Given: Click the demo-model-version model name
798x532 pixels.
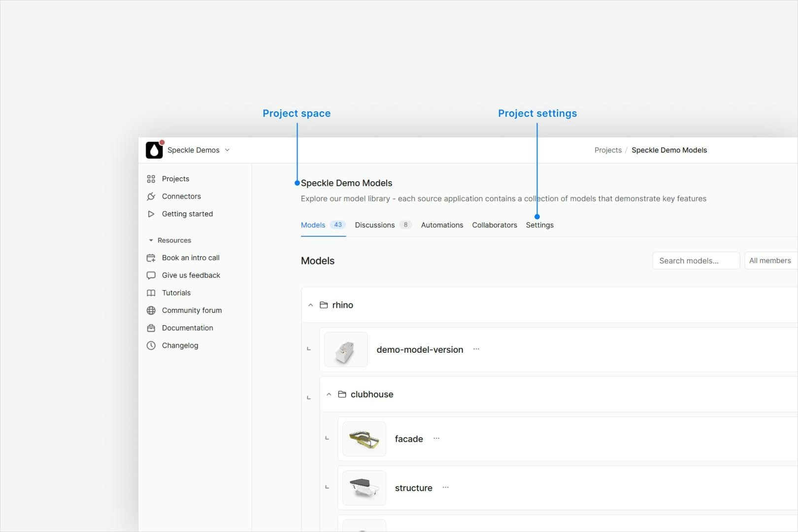Looking at the screenshot, I should point(420,350).
